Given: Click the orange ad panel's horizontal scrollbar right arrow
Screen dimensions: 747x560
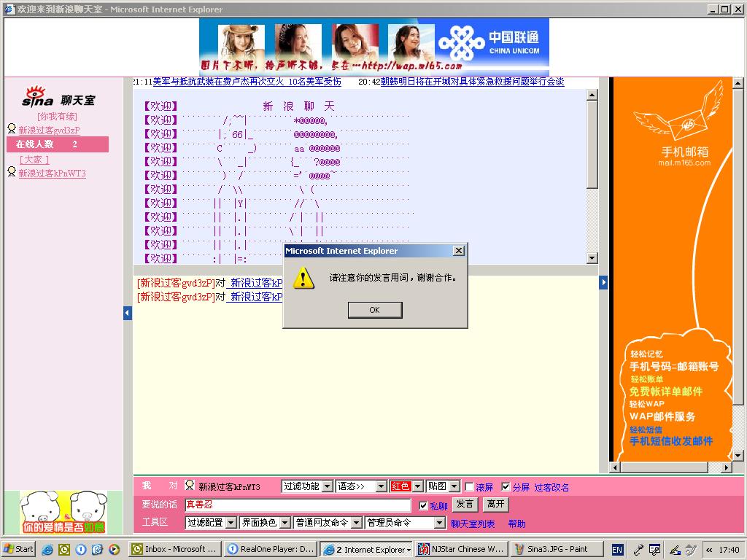Looking at the screenshot, I should tap(726, 467).
